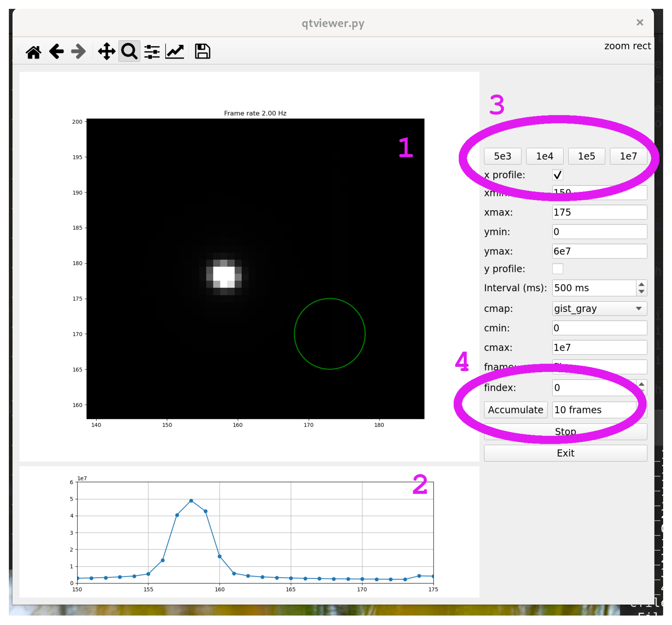Select the Pan axes tool
The width and height of the screenshot is (672, 625).
click(x=106, y=52)
